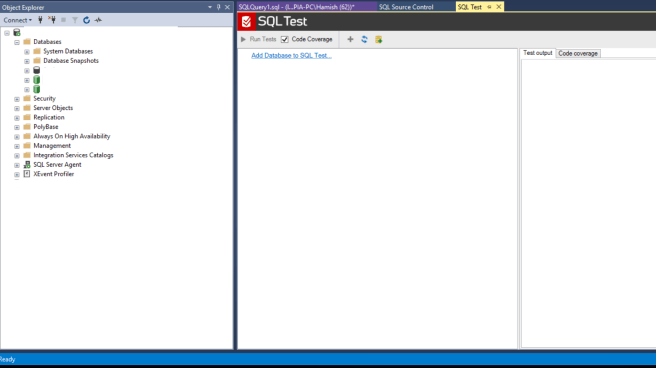Open Activity Monitor pulse icon
656x368 pixels.
coord(98,20)
